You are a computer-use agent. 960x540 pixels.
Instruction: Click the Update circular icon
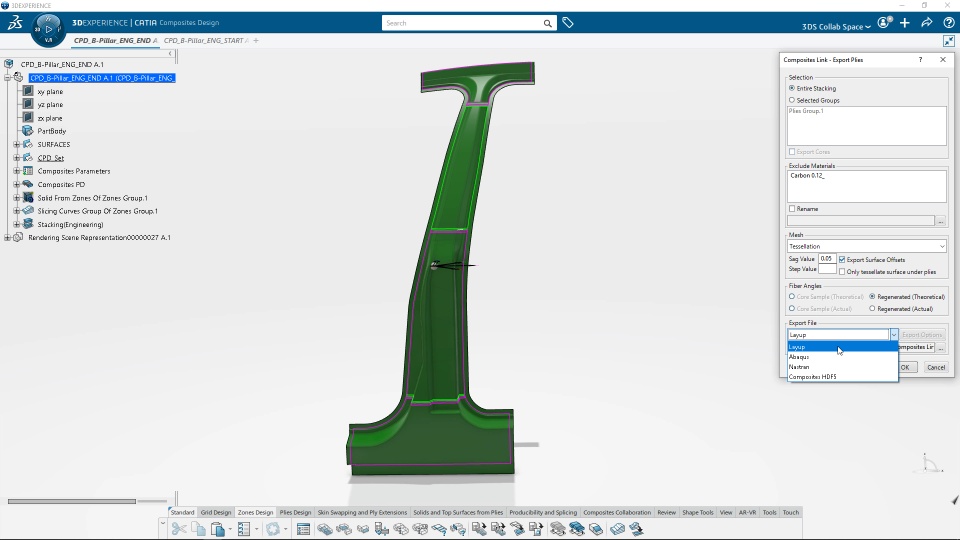(272, 528)
